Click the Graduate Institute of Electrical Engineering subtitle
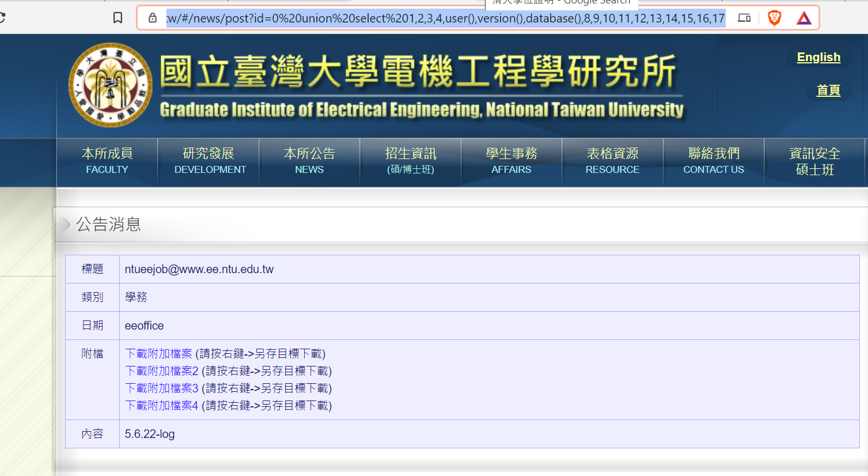Screen dimensions: 868x476 (422, 109)
